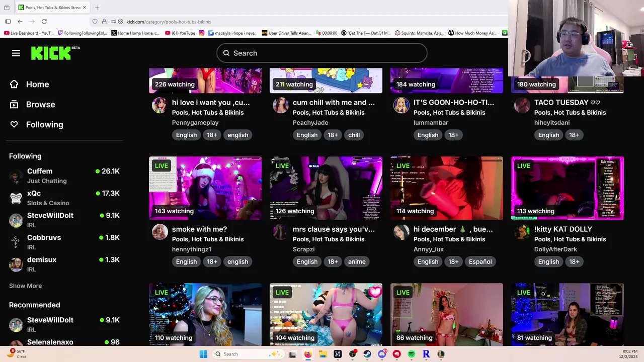Click hennythingz1's avatar icon
The width and height of the screenshot is (644, 362).
pyautogui.click(x=159, y=232)
